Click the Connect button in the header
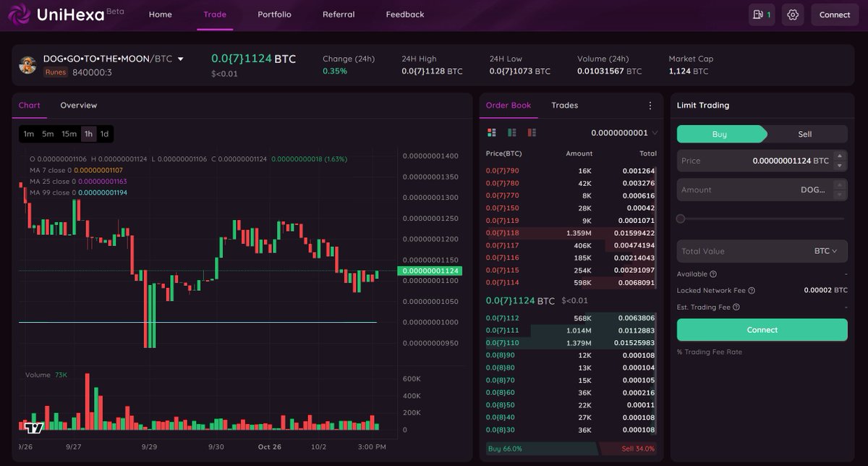868x466 pixels. click(835, 14)
